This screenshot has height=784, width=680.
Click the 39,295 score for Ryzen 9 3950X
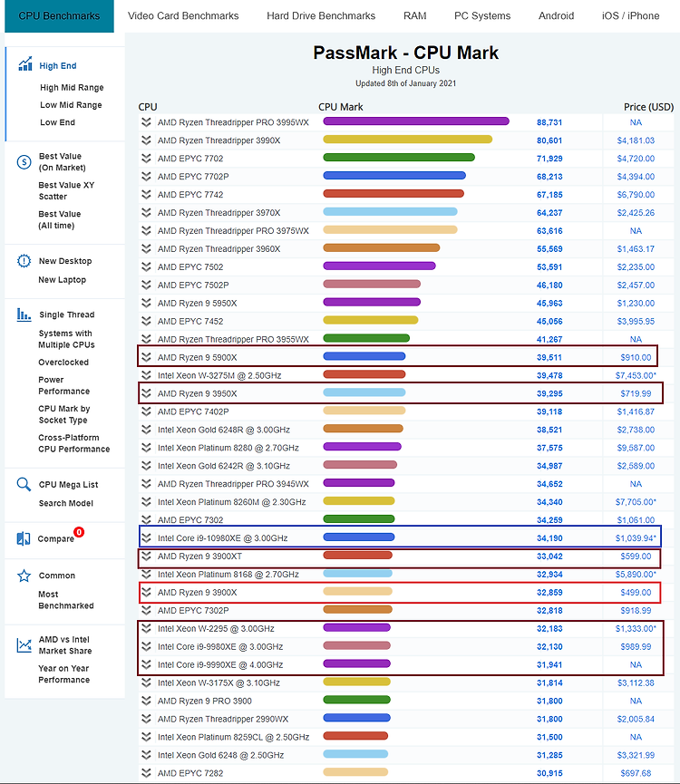pyautogui.click(x=549, y=393)
